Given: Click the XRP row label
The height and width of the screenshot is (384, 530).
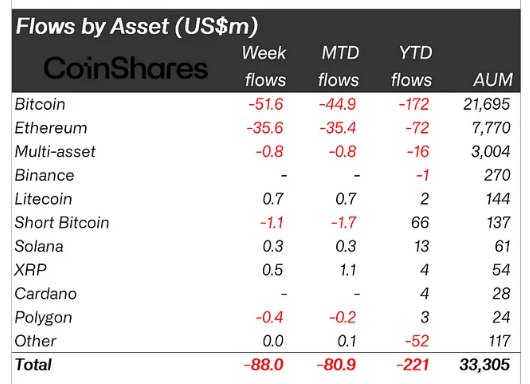Looking at the screenshot, I should 30,270.
